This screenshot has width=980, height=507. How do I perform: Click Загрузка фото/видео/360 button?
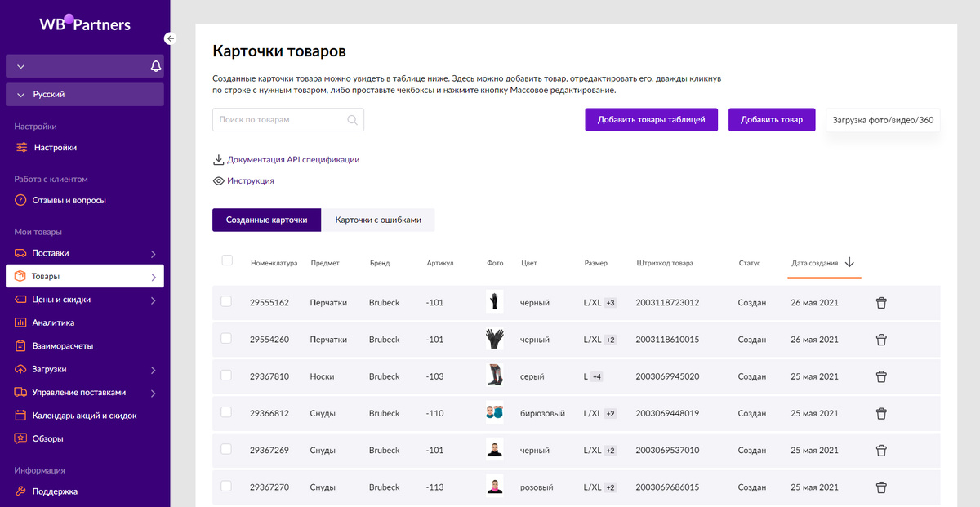point(883,120)
